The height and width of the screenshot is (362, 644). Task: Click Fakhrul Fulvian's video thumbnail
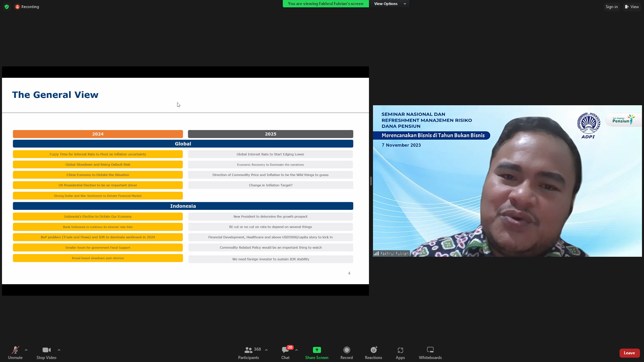point(507,181)
